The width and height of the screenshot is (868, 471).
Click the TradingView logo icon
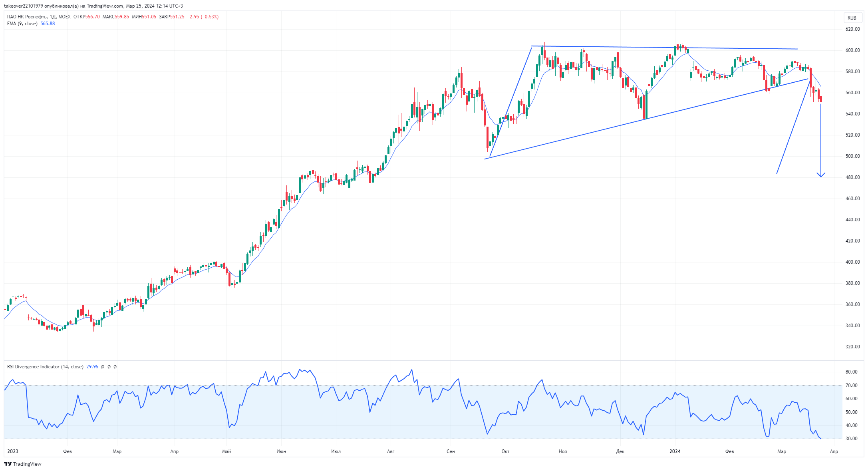click(8, 464)
